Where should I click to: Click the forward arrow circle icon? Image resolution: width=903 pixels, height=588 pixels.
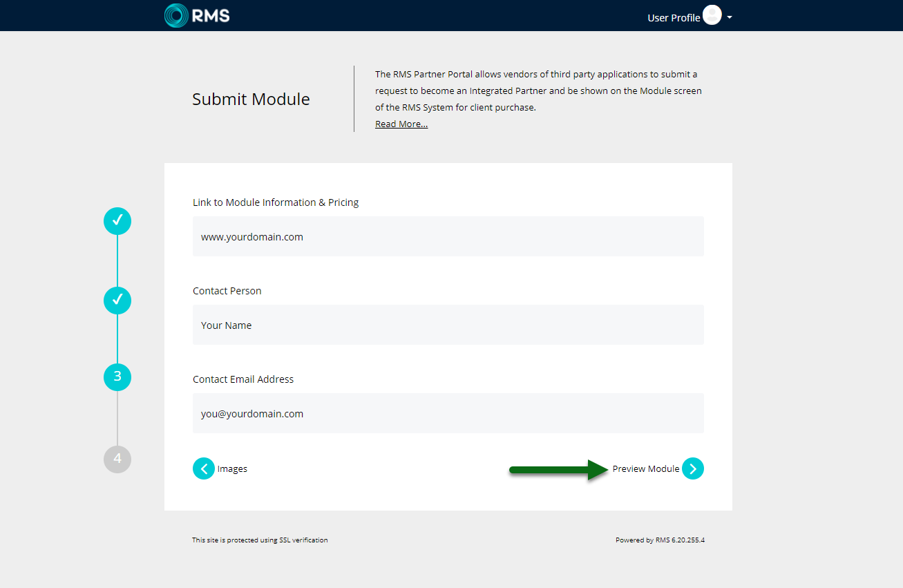click(x=693, y=468)
